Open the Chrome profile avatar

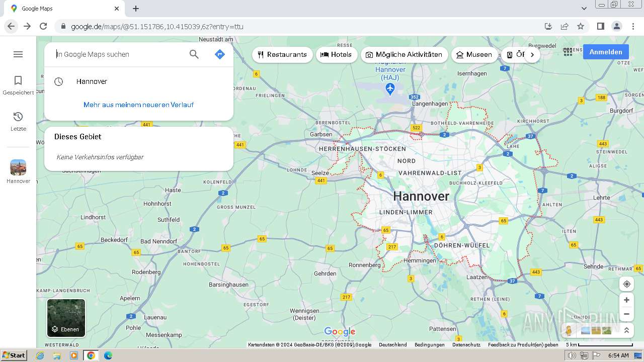coord(617,26)
